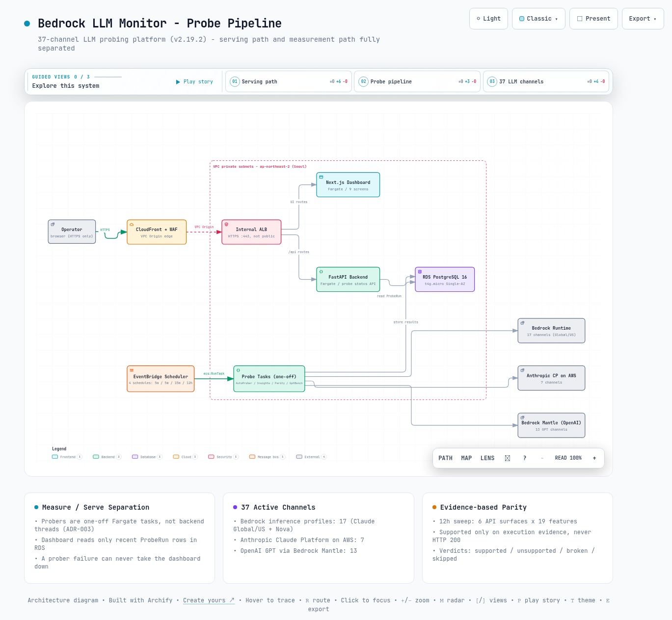The width and height of the screenshot is (672, 620).
Task: Click the Bedrock Runtime external icon
Action: [522, 323]
